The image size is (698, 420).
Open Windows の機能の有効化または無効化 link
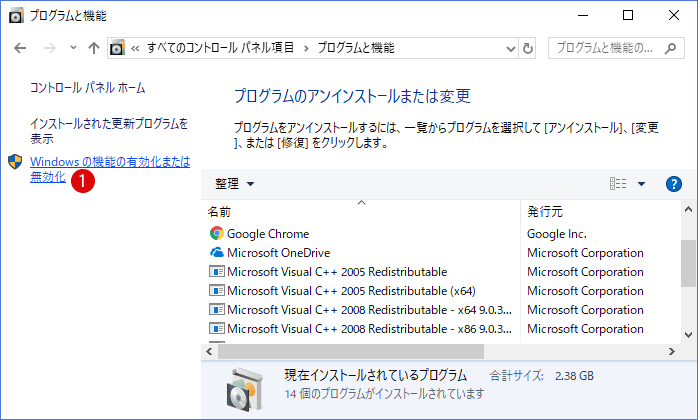tap(110, 169)
